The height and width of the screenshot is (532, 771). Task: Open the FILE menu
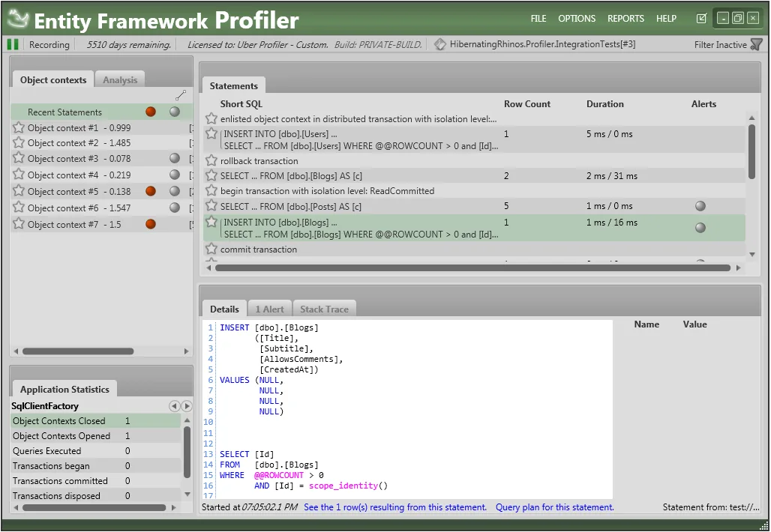[x=538, y=18]
